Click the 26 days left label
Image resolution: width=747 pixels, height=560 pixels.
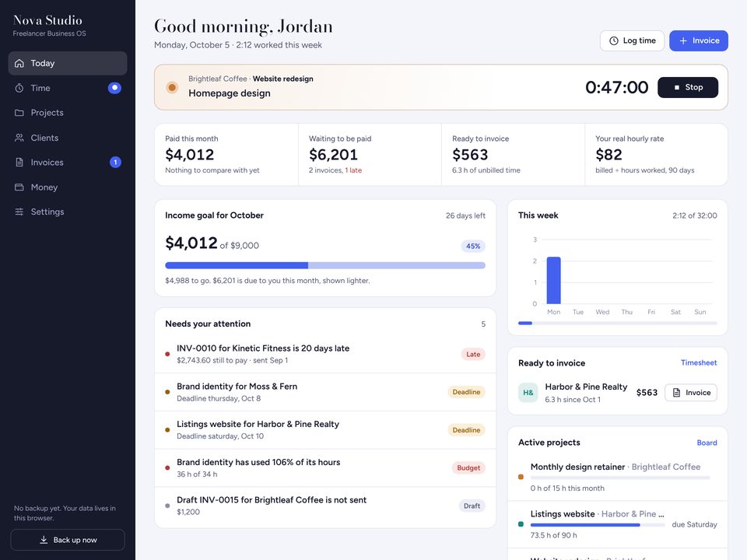[465, 215]
